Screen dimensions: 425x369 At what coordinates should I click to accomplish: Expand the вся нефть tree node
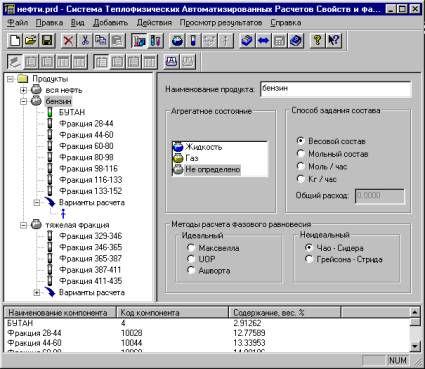(23, 90)
